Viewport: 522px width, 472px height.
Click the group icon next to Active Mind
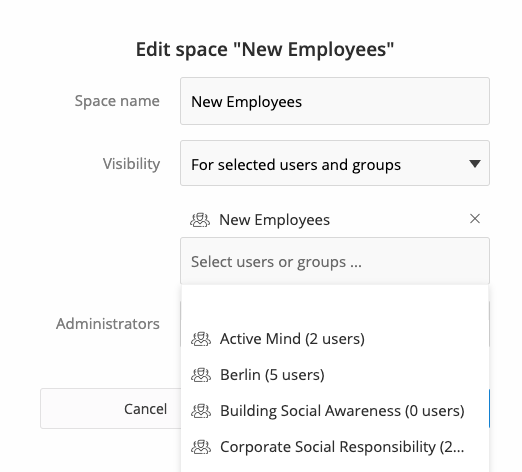(201, 339)
